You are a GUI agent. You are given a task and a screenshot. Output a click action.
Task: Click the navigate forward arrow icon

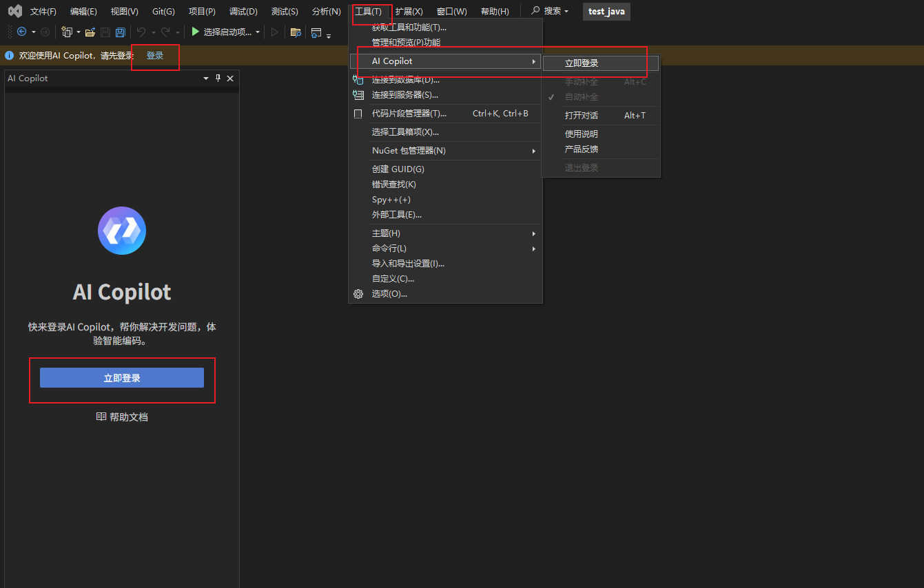[45, 32]
